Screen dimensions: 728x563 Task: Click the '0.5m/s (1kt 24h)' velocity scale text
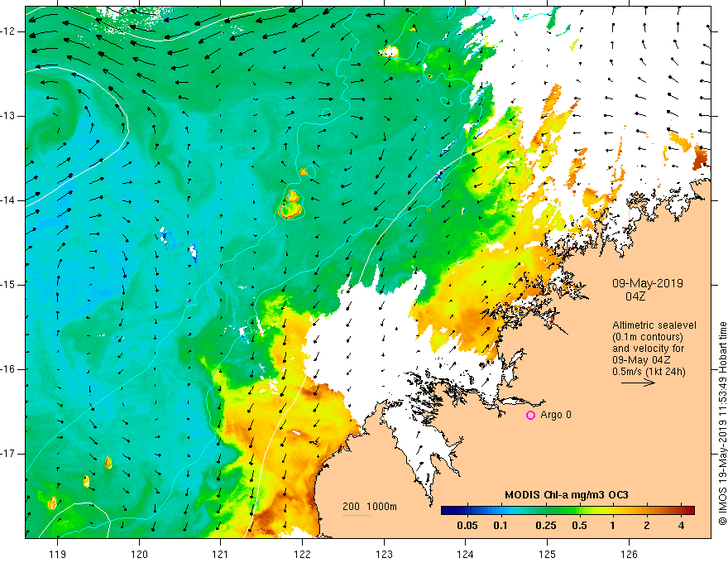649,372
